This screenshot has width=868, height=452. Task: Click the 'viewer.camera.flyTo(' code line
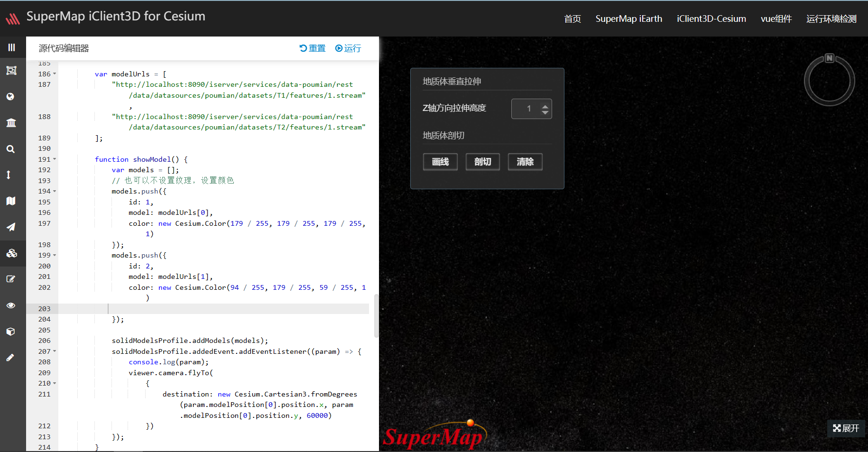point(171,373)
